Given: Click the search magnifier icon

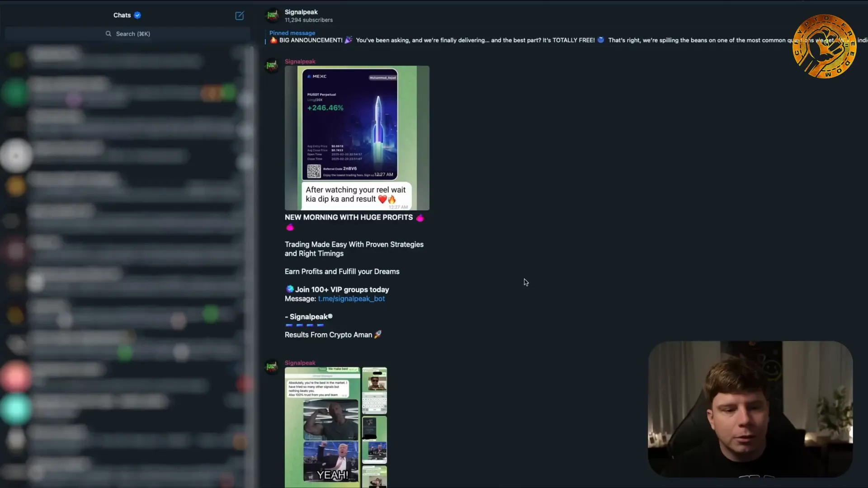Looking at the screenshot, I should pos(108,34).
